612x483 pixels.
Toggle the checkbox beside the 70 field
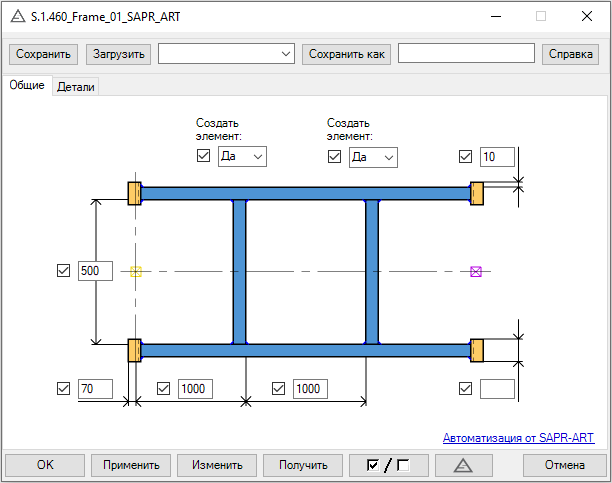click(64, 389)
